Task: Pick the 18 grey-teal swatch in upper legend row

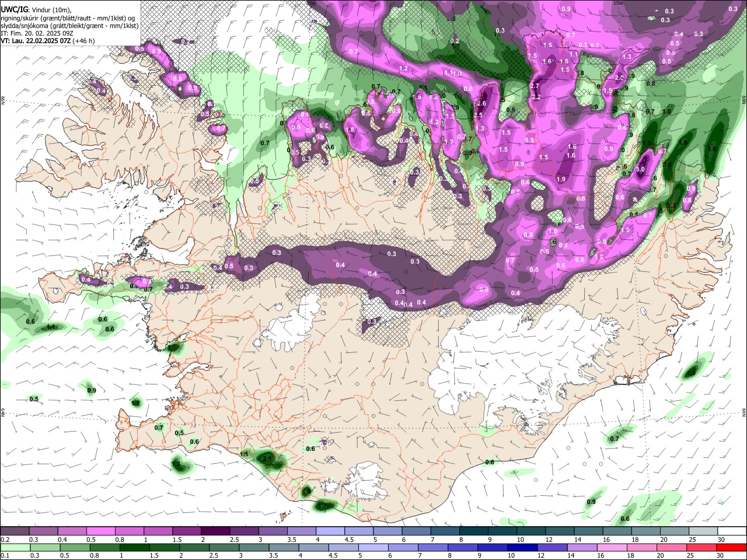Action: click(645, 531)
